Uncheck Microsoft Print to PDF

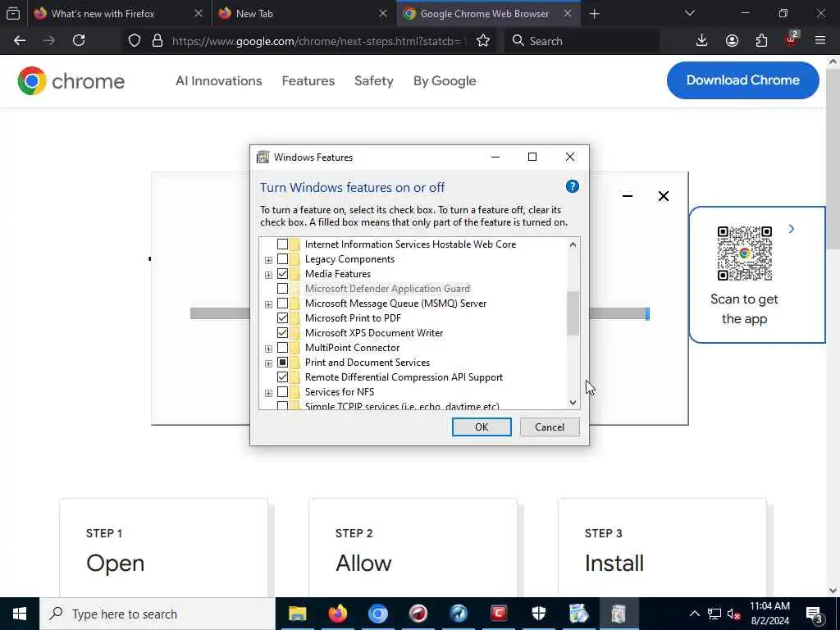tap(282, 318)
